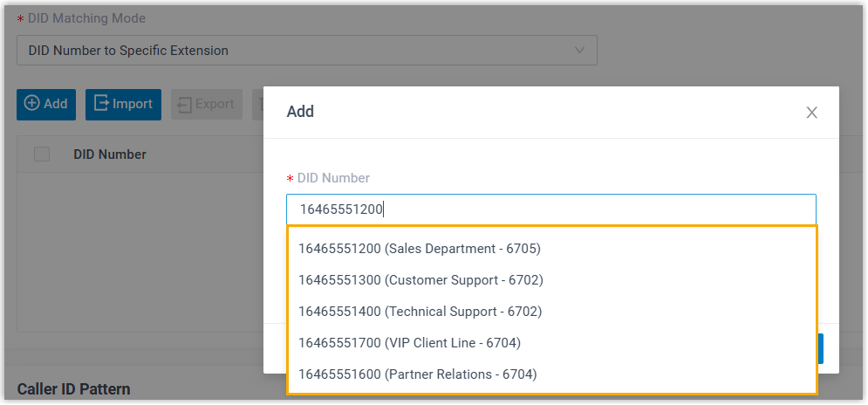Image resolution: width=868 pixels, height=405 pixels.
Task: Click the DID Matching Mode label
Action: (87, 18)
